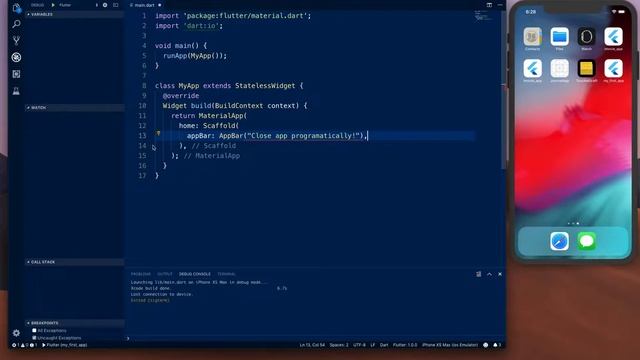Open the Search view in activity bar
This screenshot has width=640, height=360.
16,24
